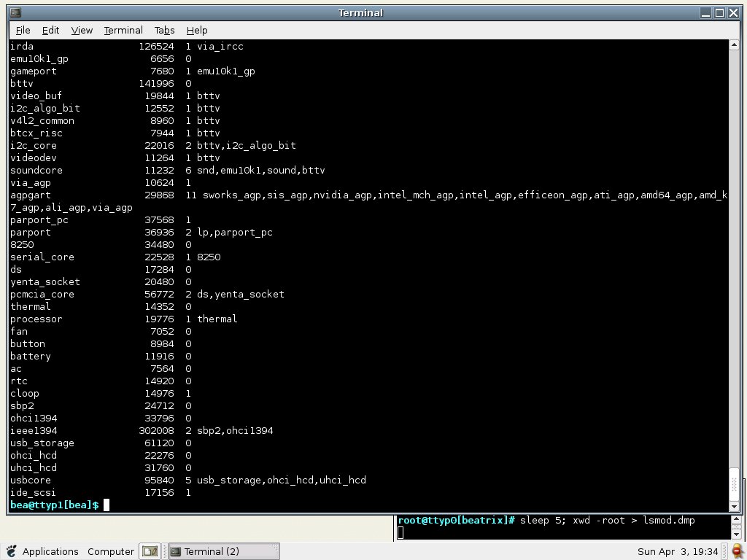Click the 'soundcore' module name

[36, 171]
